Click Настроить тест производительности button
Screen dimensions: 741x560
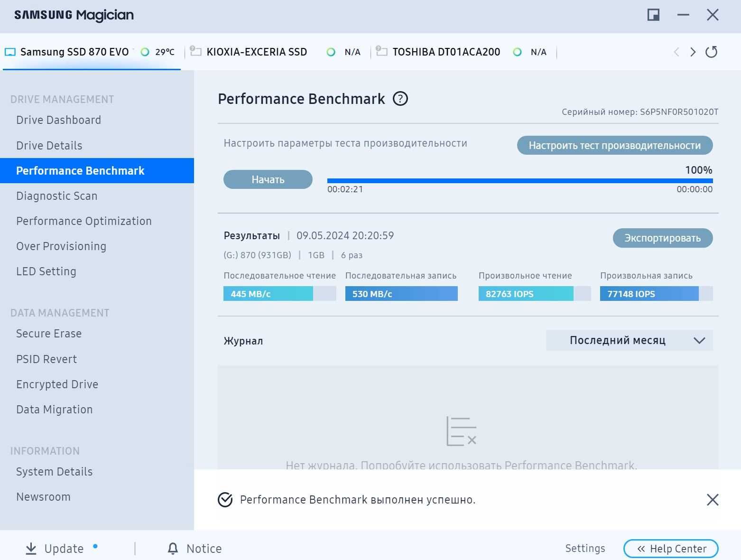click(614, 145)
